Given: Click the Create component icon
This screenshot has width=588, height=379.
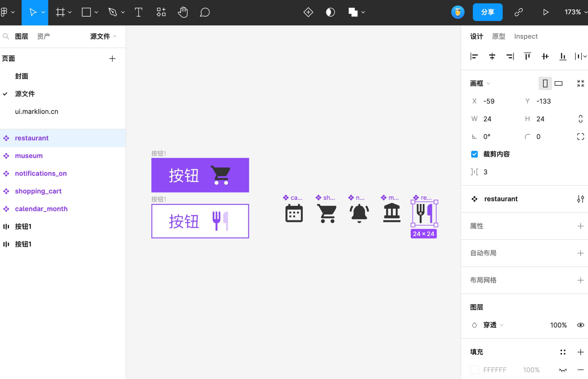Looking at the screenshot, I should [308, 12].
